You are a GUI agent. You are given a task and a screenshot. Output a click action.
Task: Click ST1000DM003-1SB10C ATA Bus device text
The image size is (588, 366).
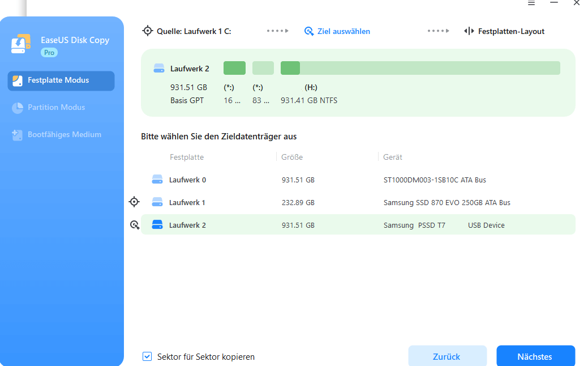[435, 180]
